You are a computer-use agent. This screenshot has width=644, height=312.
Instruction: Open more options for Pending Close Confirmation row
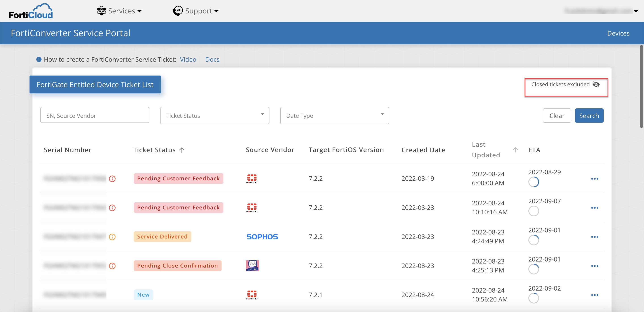click(x=595, y=266)
